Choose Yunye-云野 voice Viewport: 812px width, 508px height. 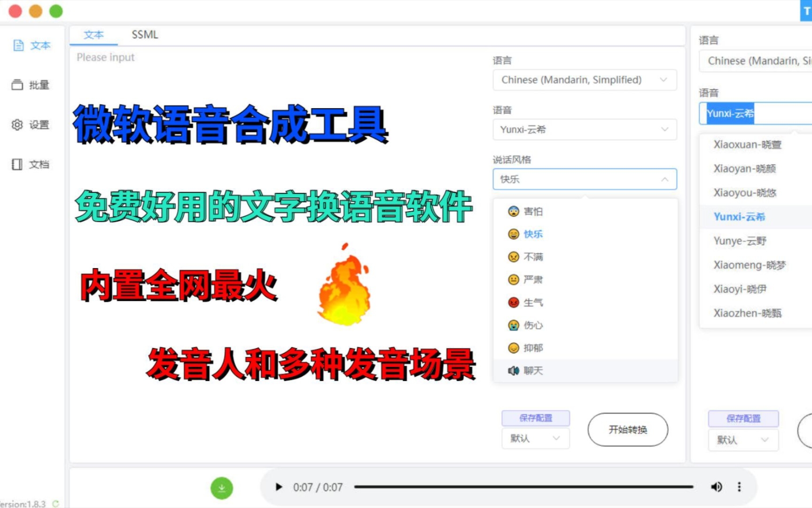(x=756, y=241)
